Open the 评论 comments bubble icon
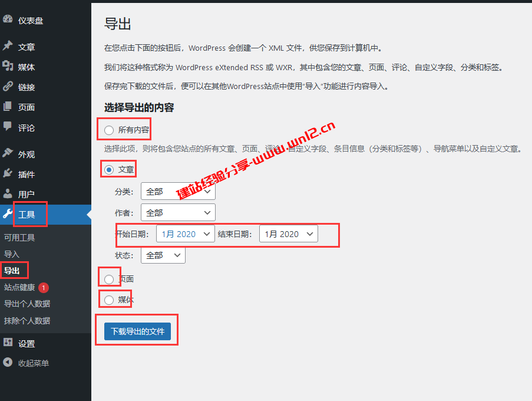The height and width of the screenshot is (401, 532). click(x=8, y=128)
